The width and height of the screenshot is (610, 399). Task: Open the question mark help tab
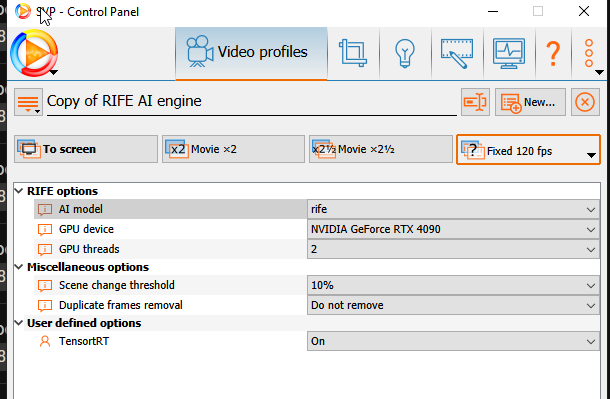point(553,53)
